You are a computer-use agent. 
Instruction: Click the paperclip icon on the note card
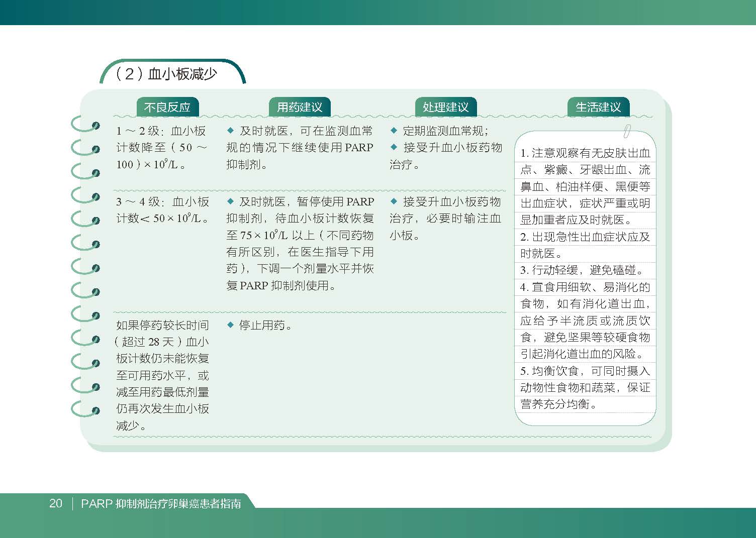click(627, 130)
